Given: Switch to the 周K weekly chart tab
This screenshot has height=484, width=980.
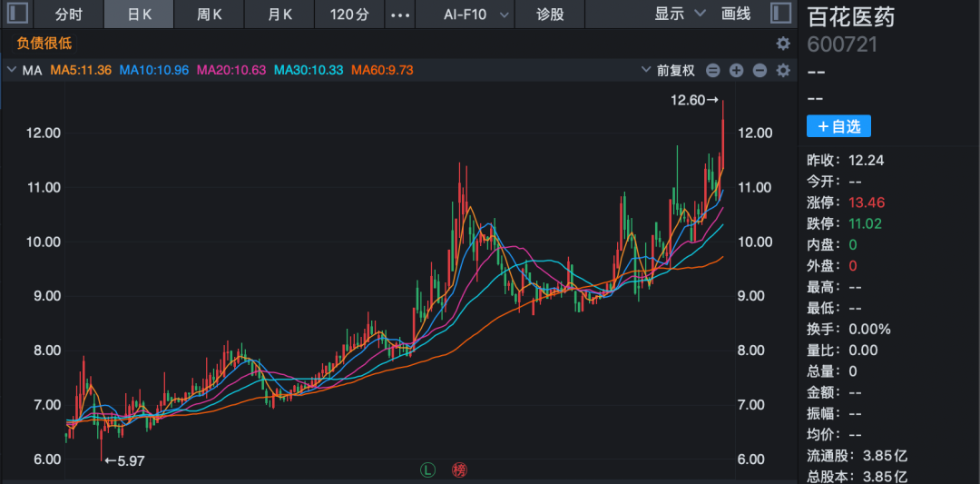Looking at the screenshot, I should point(210,15).
